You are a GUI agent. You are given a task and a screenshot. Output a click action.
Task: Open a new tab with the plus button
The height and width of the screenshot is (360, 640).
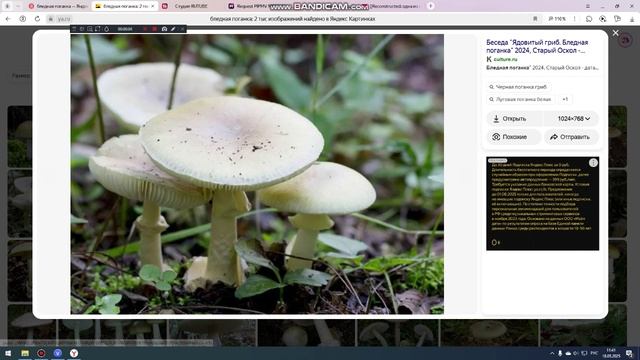click(430, 6)
